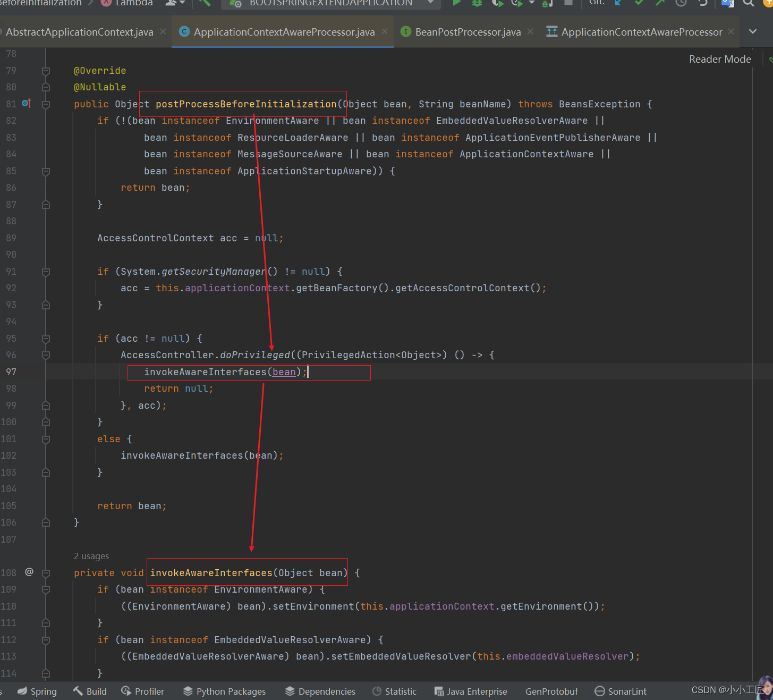Fold the if block at line 95

(x=46, y=339)
